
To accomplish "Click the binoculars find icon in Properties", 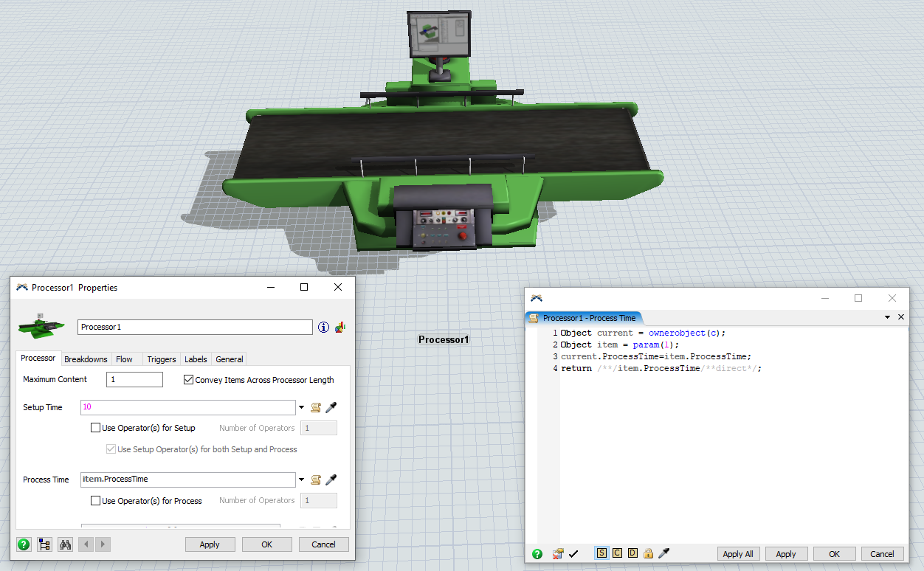I will pos(65,544).
